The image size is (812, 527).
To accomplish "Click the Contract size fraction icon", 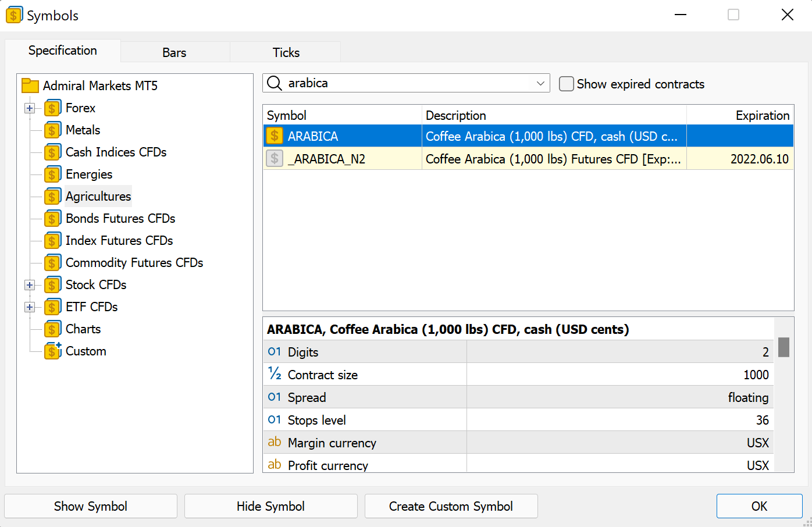I will pyautogui.click(x=275, y=373).
